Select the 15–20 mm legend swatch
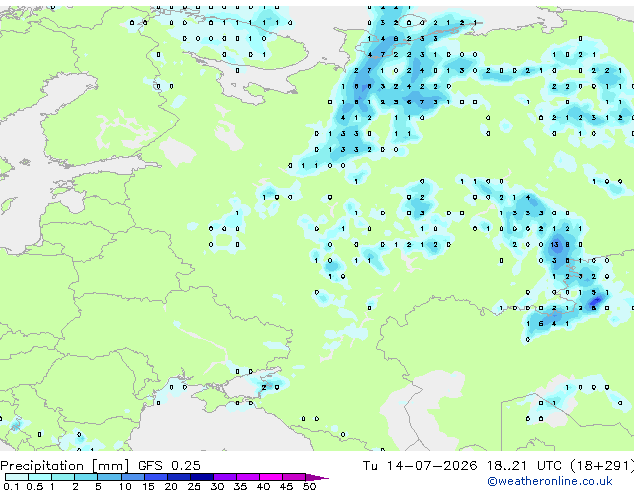634x490 pixels. click(155, 477)
